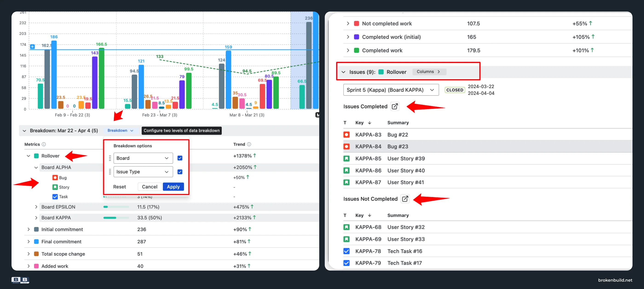Screen dimensions: 644x289
Task: Open the Issue Type breakdown dropdown
Action: [x=143, y=172]
